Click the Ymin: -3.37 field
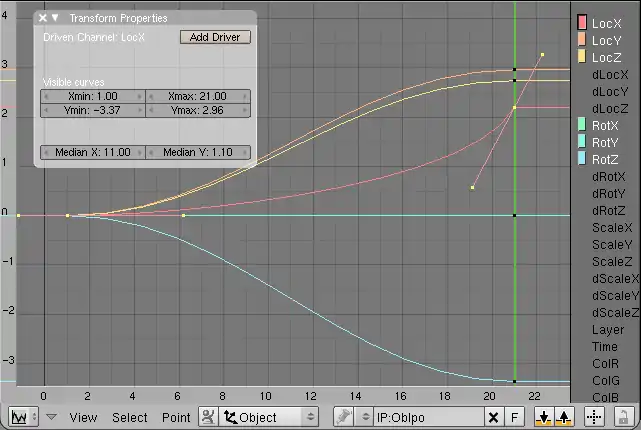This screenshot has width=641, height=430. click(x=93, y=110)
